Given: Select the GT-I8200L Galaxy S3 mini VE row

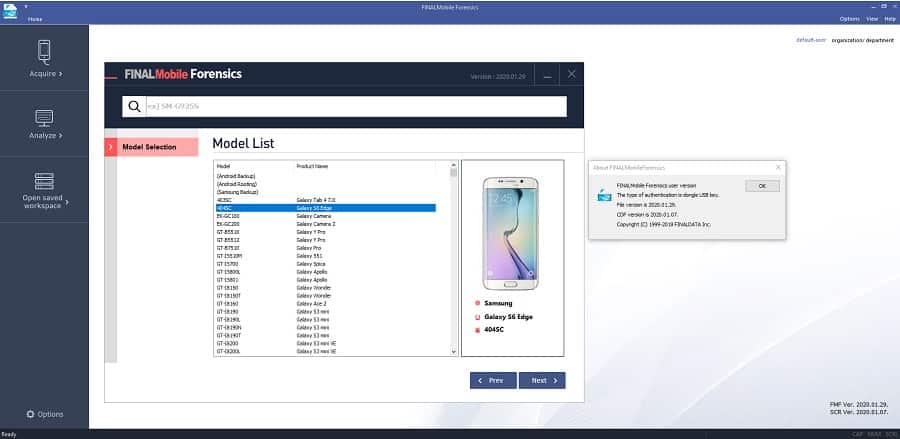Looking at the screenshot, I should (x=325, y=351).
